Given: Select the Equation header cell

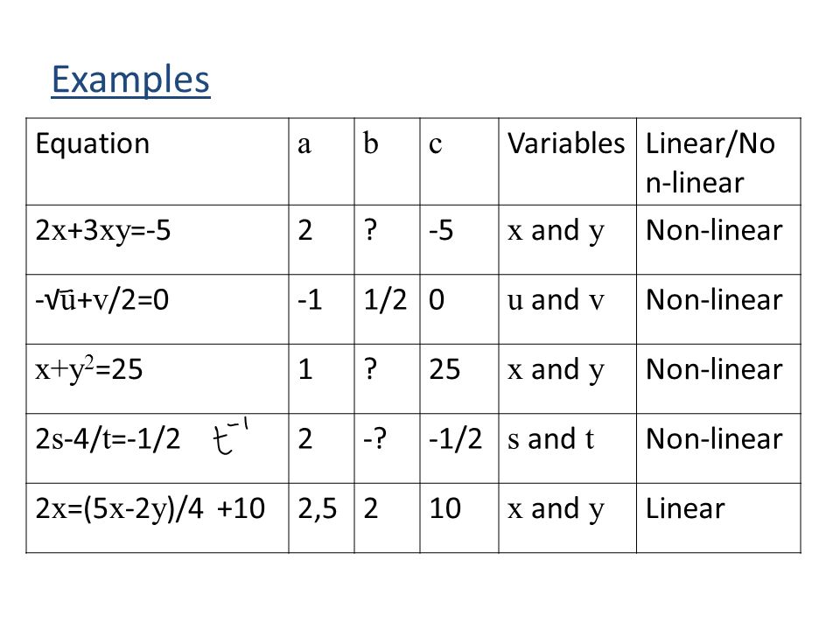Looking at the screenshot, I should point(157,161).
